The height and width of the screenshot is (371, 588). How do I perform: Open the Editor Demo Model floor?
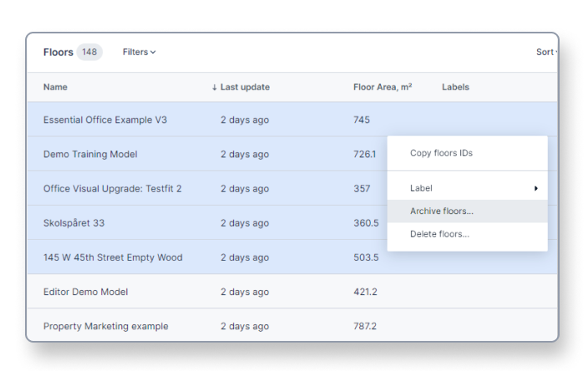click(85, 292)
